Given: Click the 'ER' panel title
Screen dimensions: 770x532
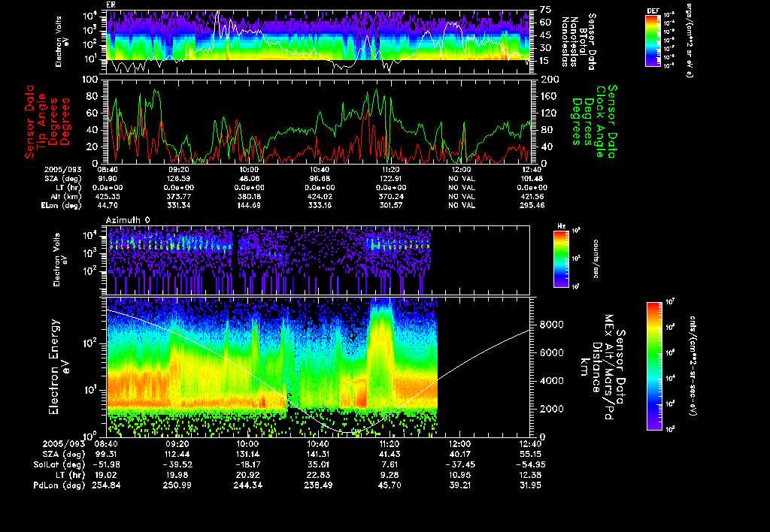Looking at the screenshot, I should (111, 5).
